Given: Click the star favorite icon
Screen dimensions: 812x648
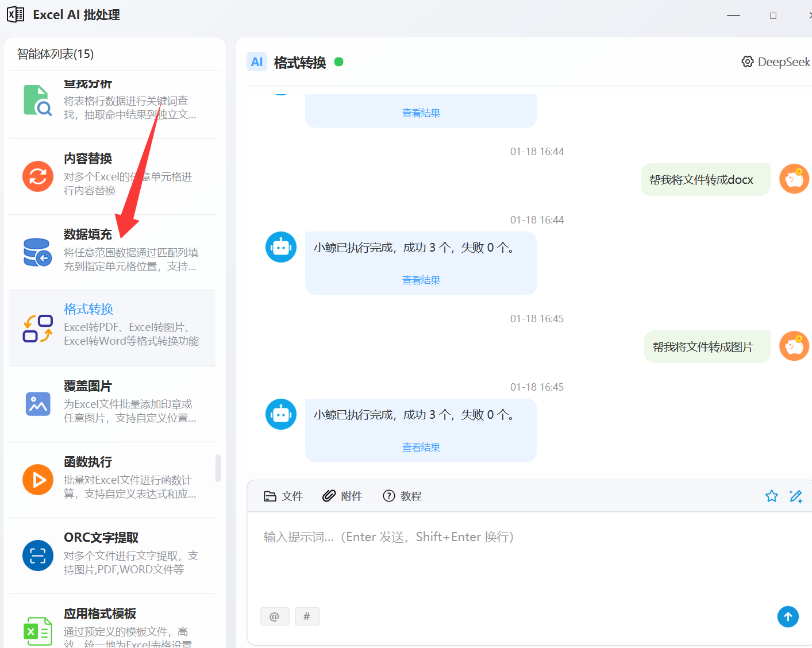Looking at the screenshot, I should point(771,496).
